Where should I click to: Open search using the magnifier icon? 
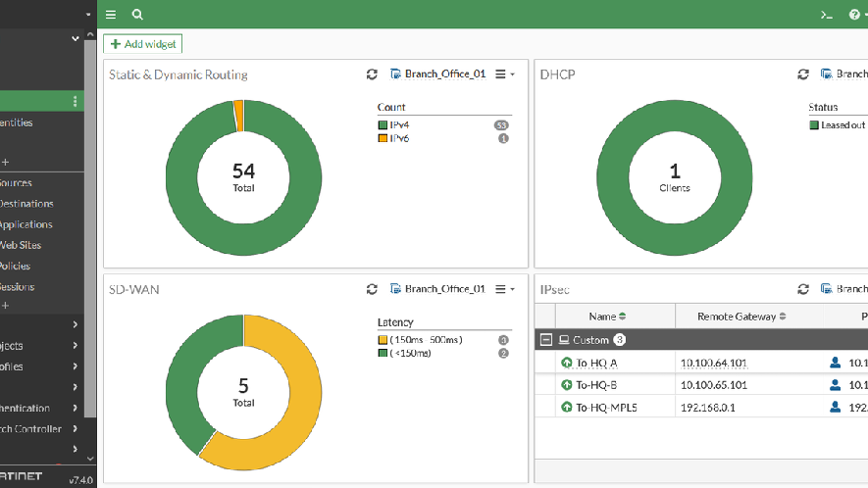pos(137,15)
